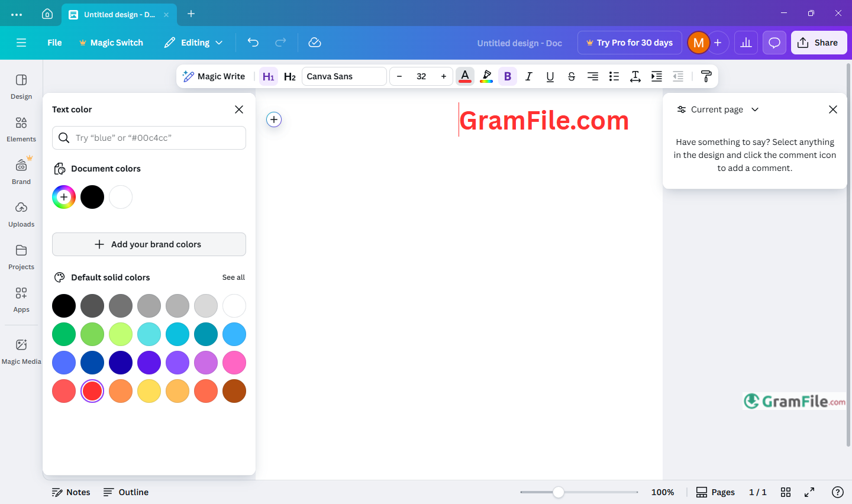Open a new tab with plus
Viewport: 852px width, 504px height.
coord(191,14)
